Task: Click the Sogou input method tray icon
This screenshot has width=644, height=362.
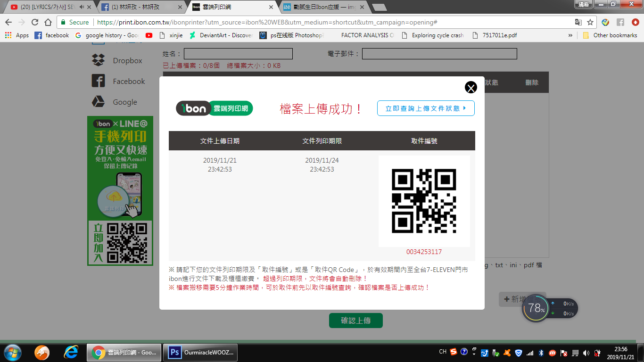Action: (x=453, y=352)
